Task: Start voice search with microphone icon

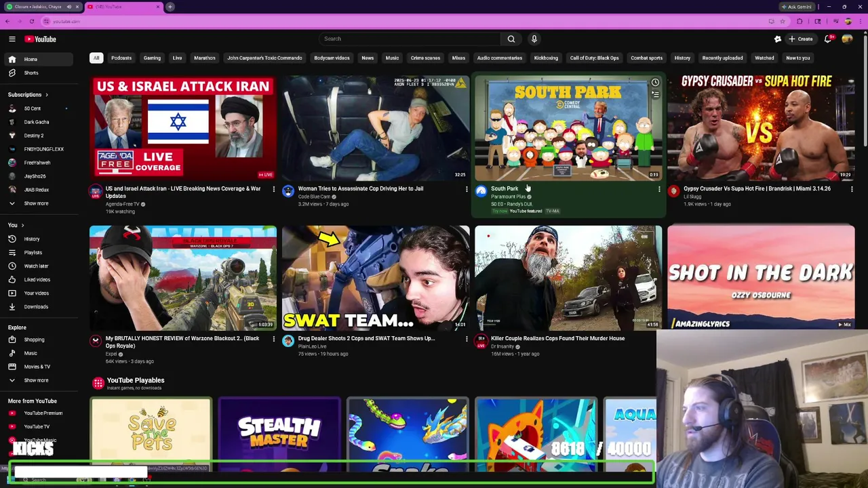Action: click(x=534, y=39)
